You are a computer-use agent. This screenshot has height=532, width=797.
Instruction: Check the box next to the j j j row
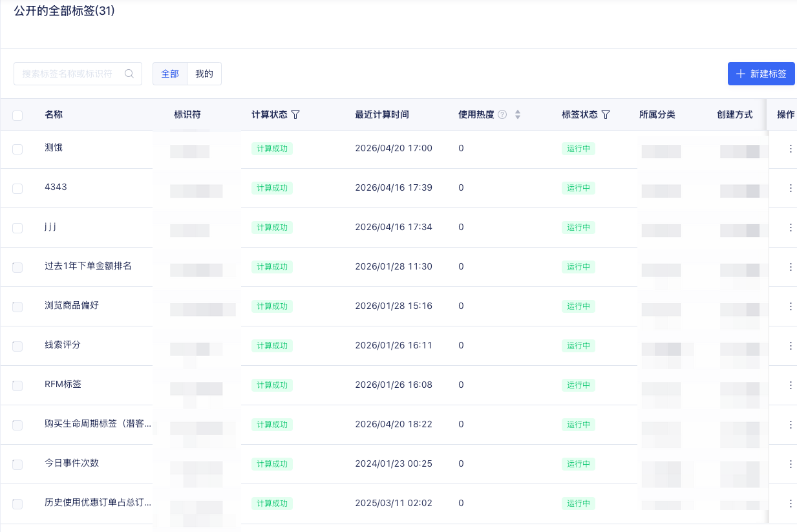(x=17, y=228)
